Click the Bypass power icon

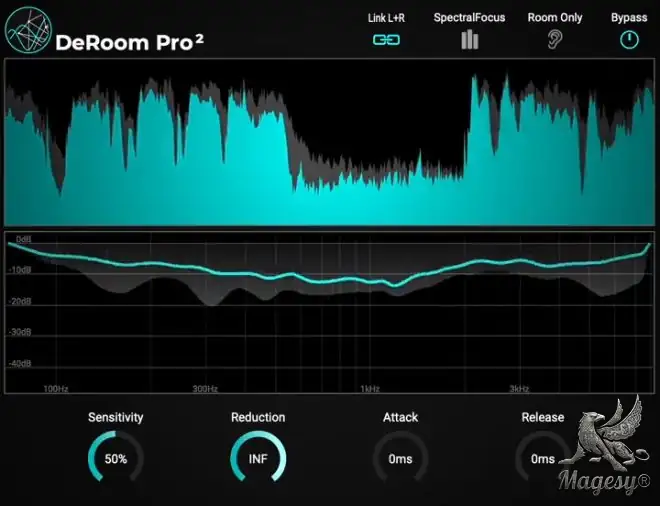coord(629,40)
